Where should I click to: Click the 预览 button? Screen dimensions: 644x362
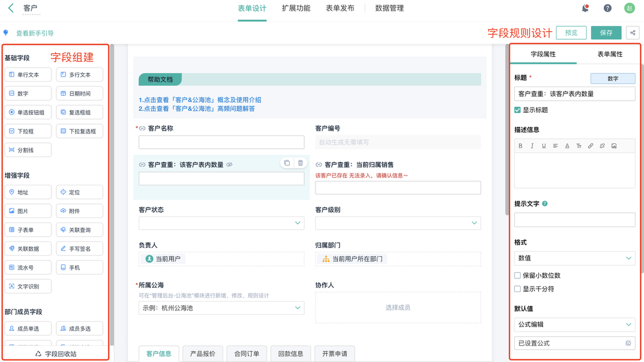(571, 33)
